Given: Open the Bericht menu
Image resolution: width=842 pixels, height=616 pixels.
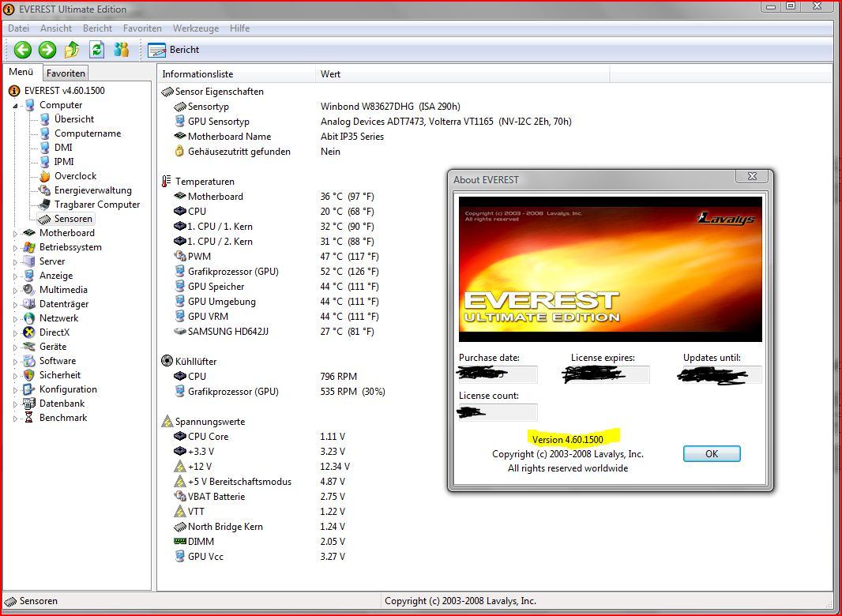Looking at the screenshot, I should tap(97, 28).
